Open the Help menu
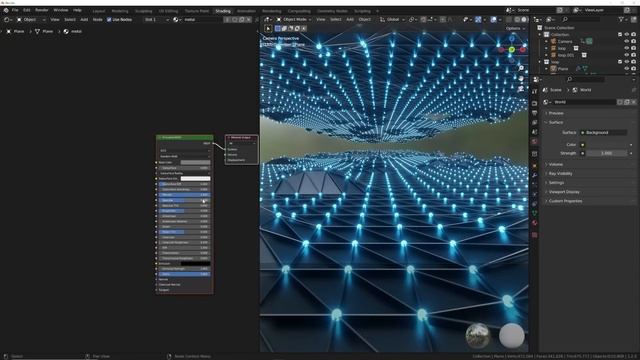This screenshot has width=640, height=360. [77, 10]
